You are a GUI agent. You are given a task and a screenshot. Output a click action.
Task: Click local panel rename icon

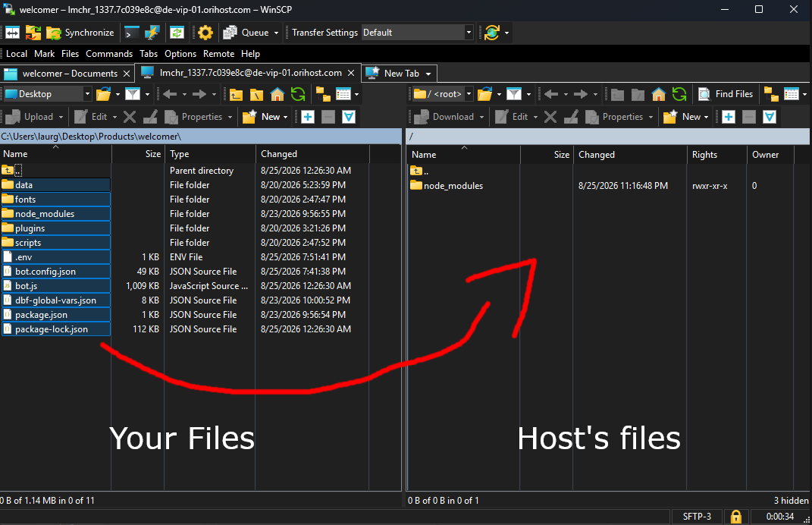(150, 117)
